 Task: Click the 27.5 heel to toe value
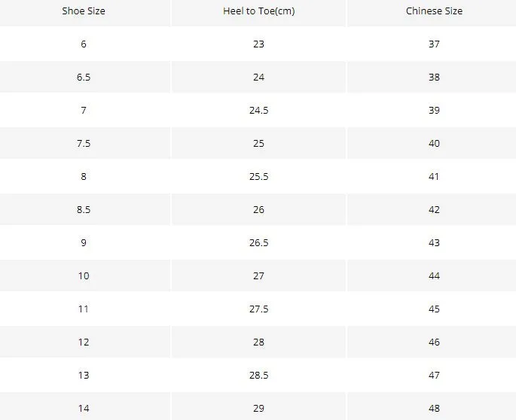258,309
